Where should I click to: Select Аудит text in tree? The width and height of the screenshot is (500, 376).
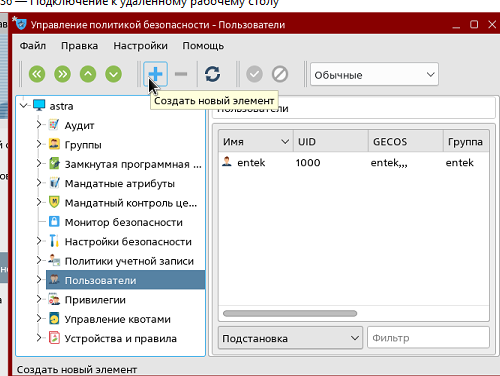click(79, 126)
